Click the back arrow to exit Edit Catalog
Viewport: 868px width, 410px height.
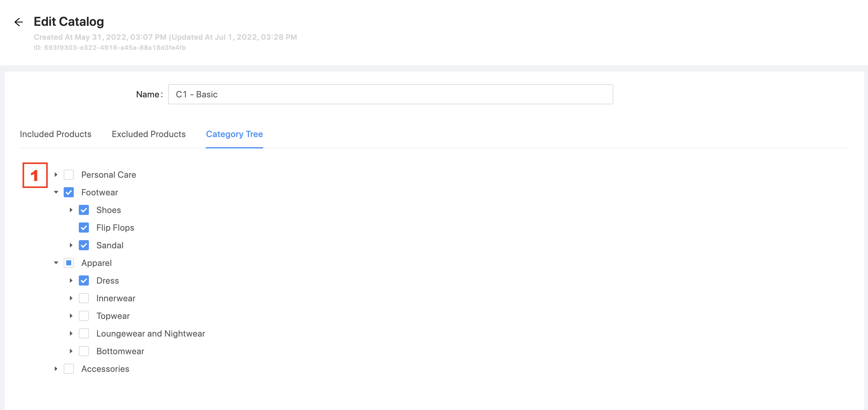tap(19, 22)
